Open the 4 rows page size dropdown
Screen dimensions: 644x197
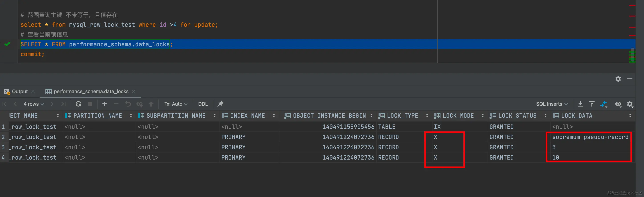(34, 104)
